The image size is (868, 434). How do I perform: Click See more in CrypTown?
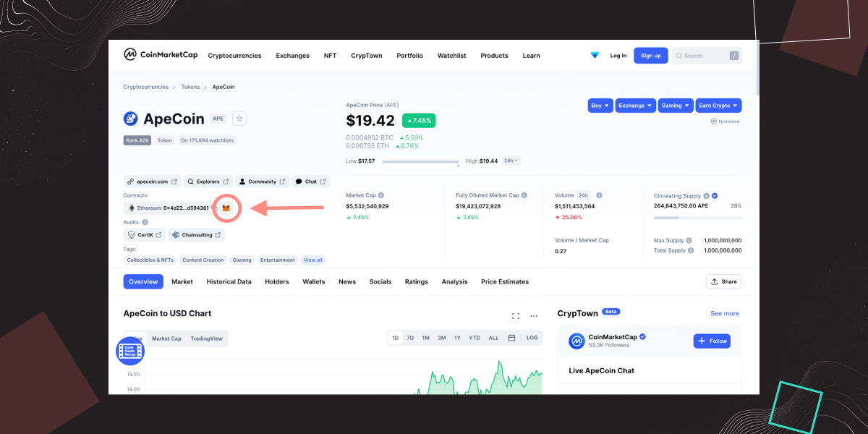click(x=725, y=313)
